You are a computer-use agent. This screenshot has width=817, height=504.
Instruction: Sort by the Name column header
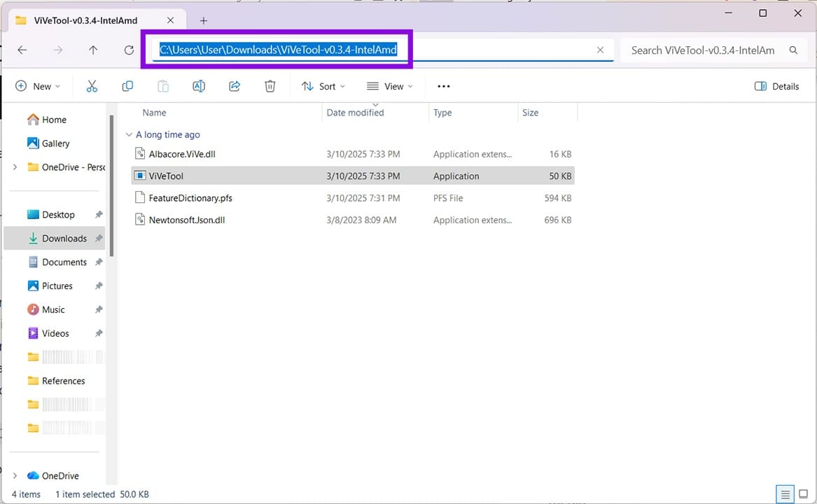pos(154,113)
